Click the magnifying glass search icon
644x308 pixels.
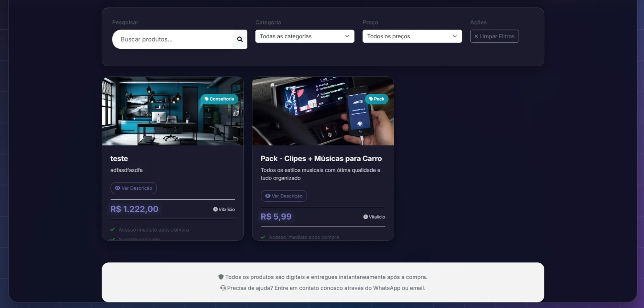240,40
